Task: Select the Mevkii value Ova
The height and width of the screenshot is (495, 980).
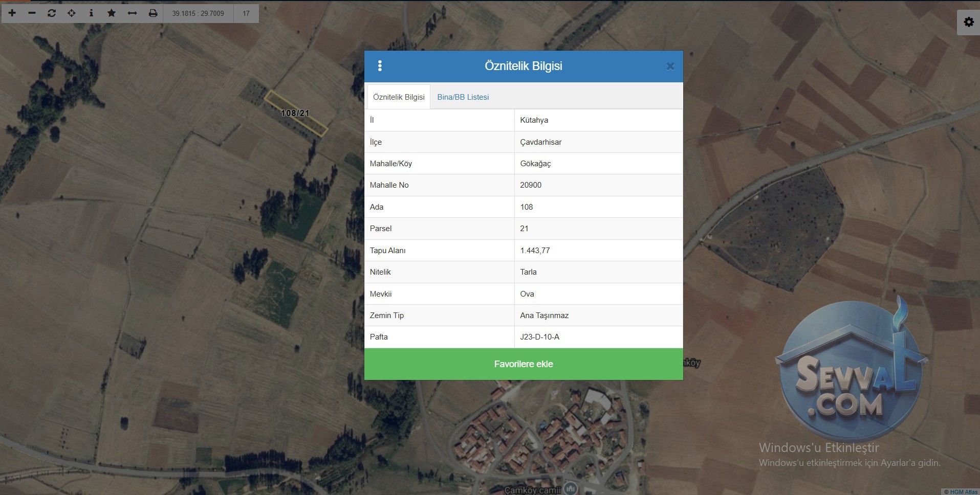Action: (598, 294)
